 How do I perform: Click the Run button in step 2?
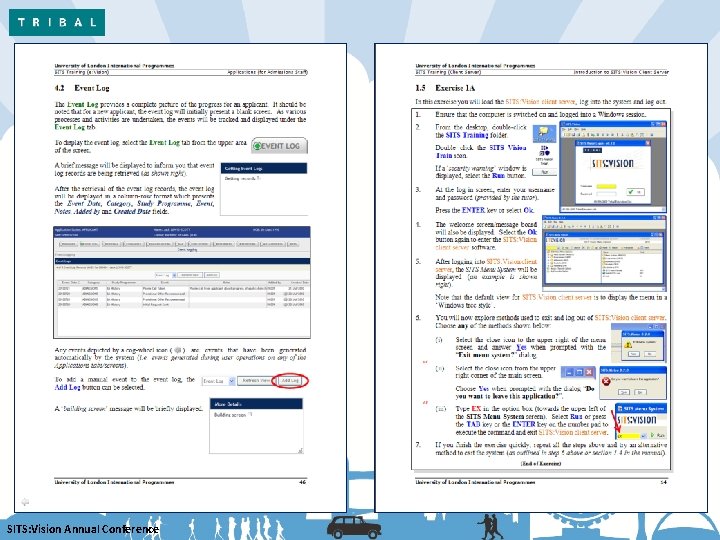click(545, 172)
